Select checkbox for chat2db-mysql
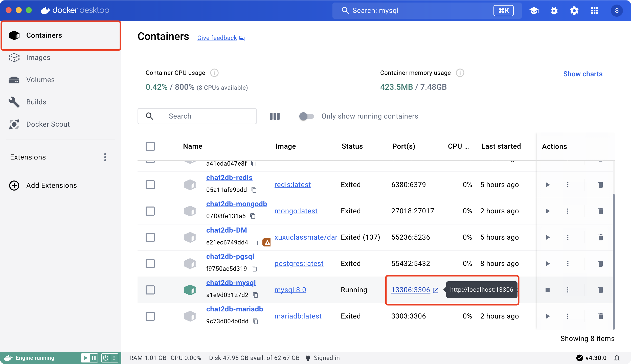Image resolution: width=631 pixels, height=364 pixels. point(150,290)
